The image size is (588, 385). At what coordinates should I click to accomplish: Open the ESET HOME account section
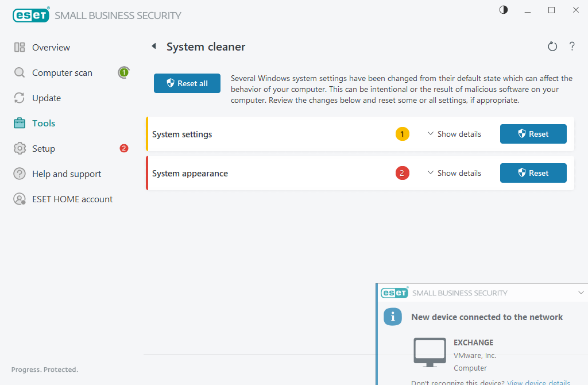click(71, 199)
